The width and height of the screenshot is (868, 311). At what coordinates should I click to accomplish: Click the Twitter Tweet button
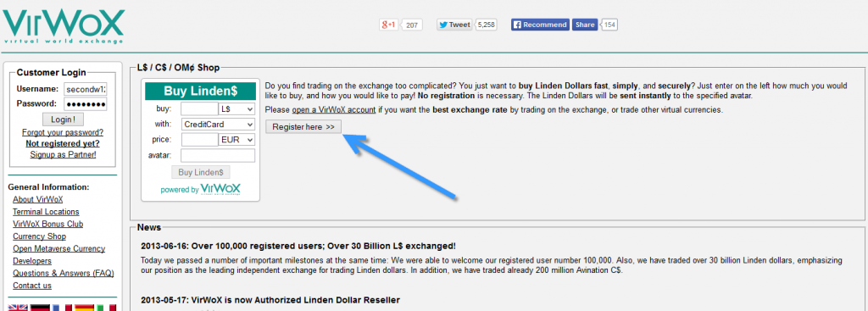pyautogui.click(x=454, y=25)
